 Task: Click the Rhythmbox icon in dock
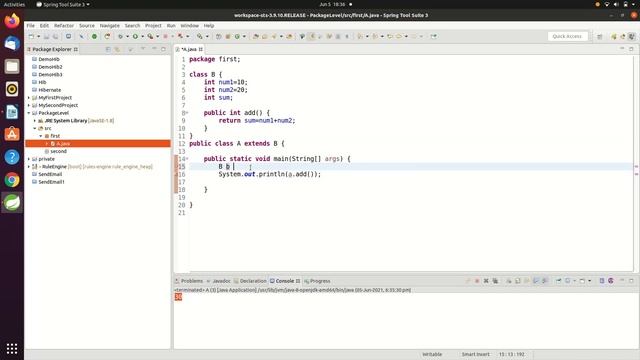point(12,89)
